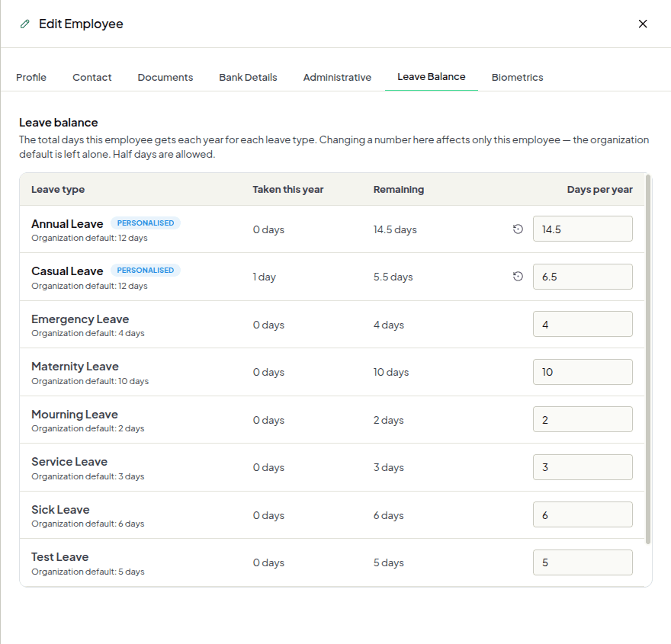Select the Bank Details tab
671x644 pixels.
point(249,78)
